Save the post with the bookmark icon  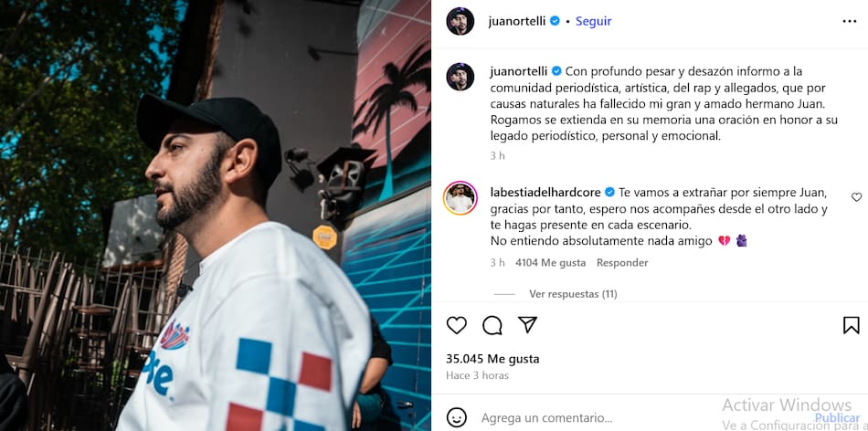(851, 325)
